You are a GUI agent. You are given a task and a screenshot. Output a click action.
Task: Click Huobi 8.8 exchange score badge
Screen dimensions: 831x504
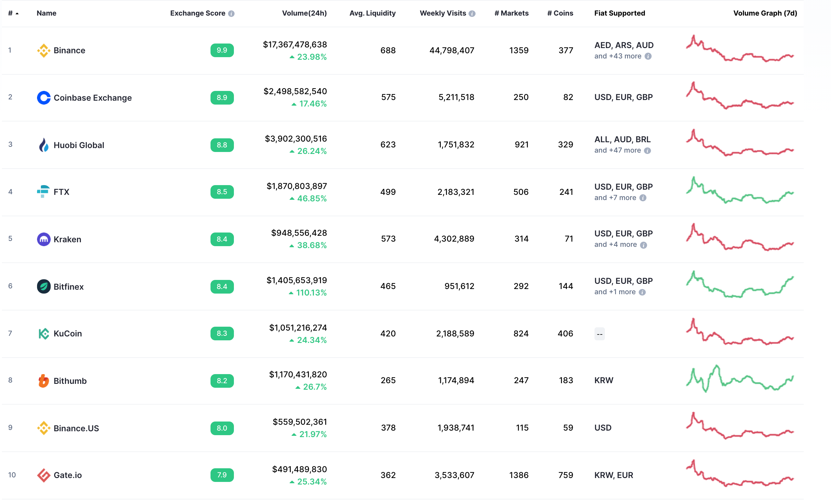[x=222, y=145]
